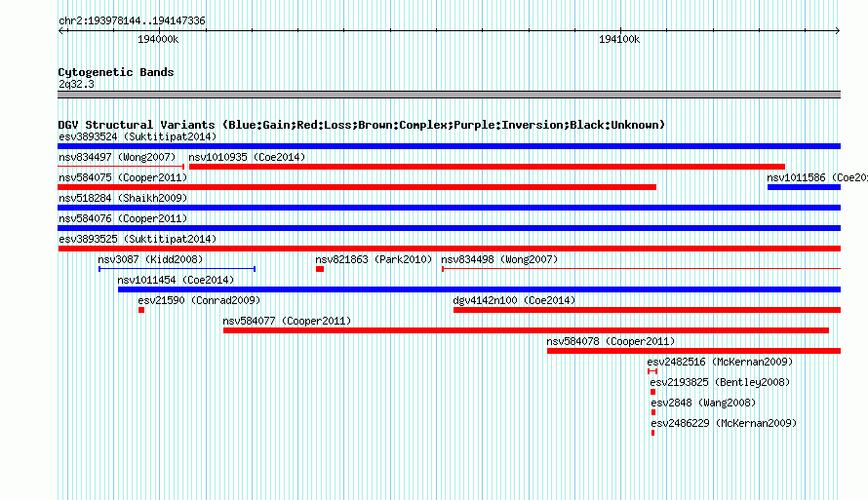Select thin red line of nsv834498 (Wong2007)
This screenshot has width=868, height=500.
(x=641, y=269)
